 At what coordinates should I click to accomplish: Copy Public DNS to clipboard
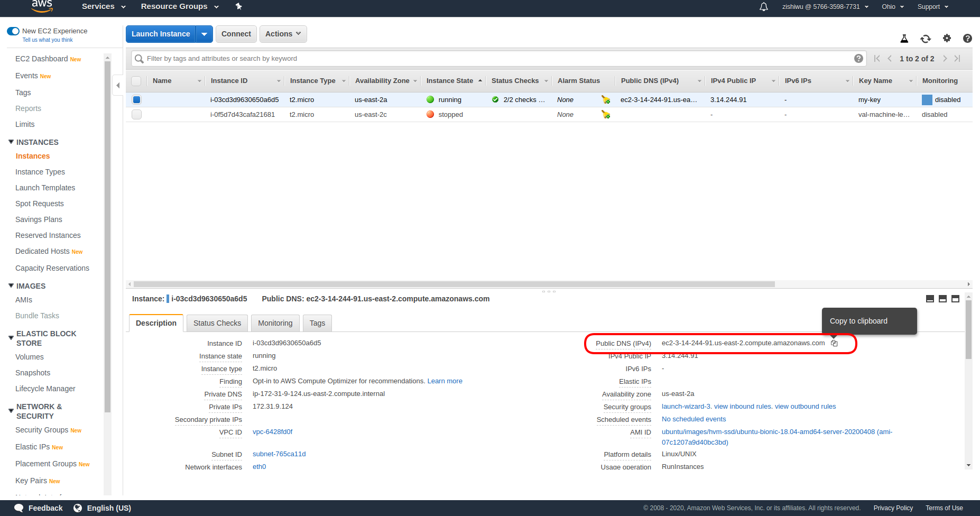(x=834, y=343)
